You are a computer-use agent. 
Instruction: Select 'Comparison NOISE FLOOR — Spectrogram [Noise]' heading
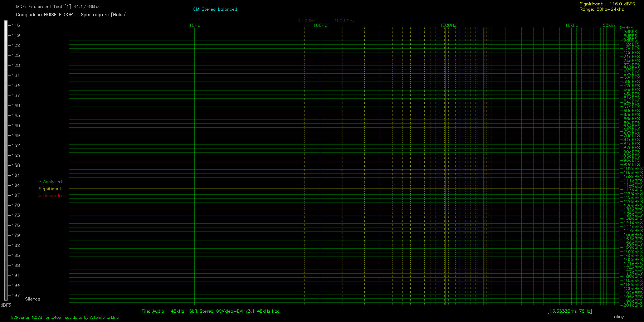click(x=71, y=15)
